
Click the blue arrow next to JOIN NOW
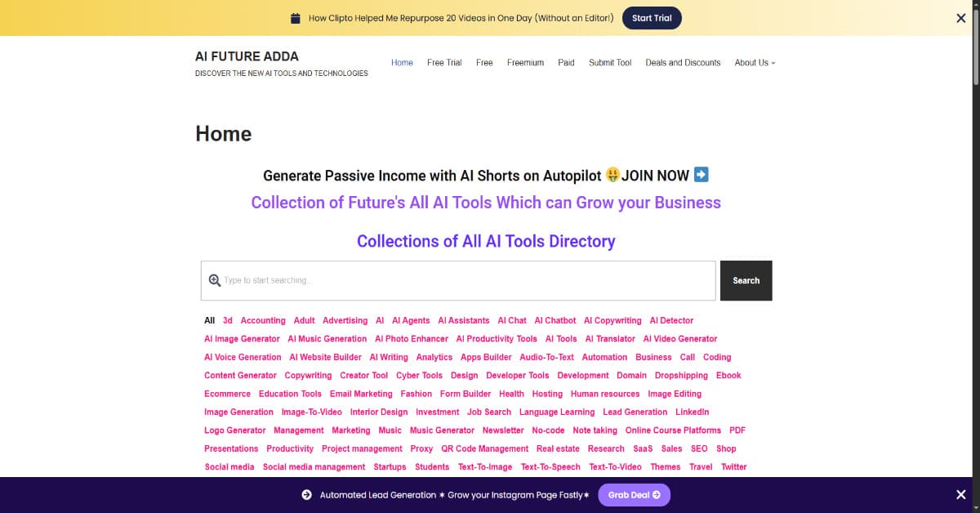pyautogui.click(x=700, y=175)
